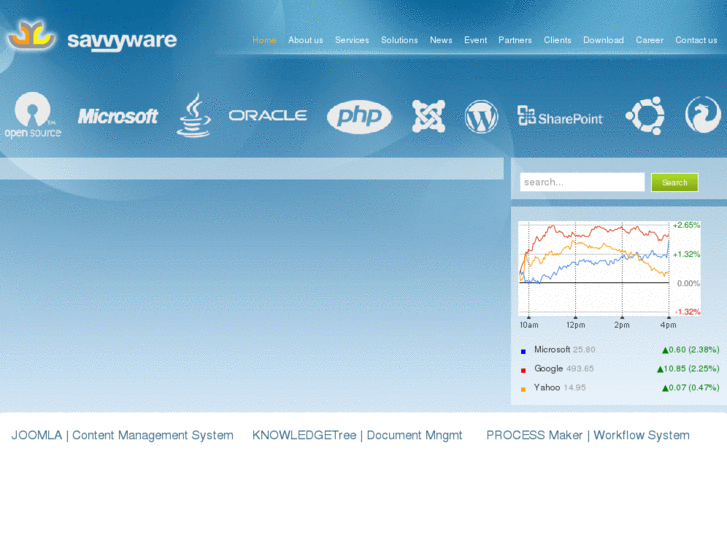Click the orange Yahoo legend square
This screenshot has height=545, width=727.
(x=523, y=390)
